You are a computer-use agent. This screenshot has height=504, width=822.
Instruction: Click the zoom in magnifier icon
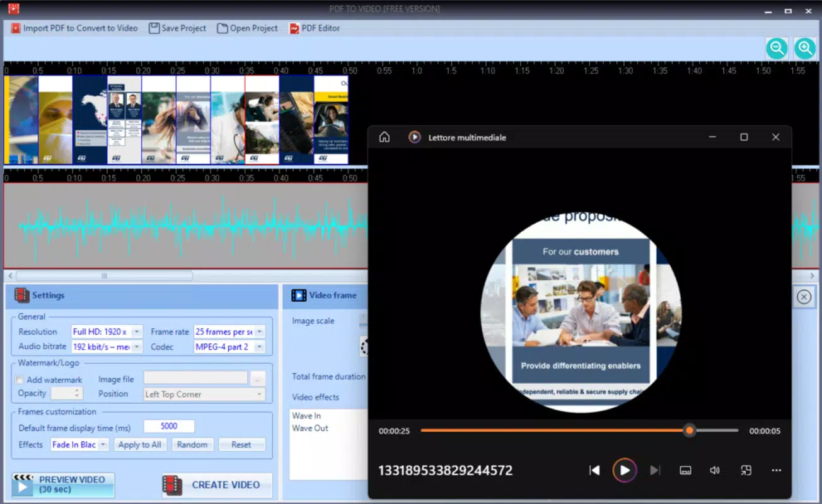[x=805, y=49]
